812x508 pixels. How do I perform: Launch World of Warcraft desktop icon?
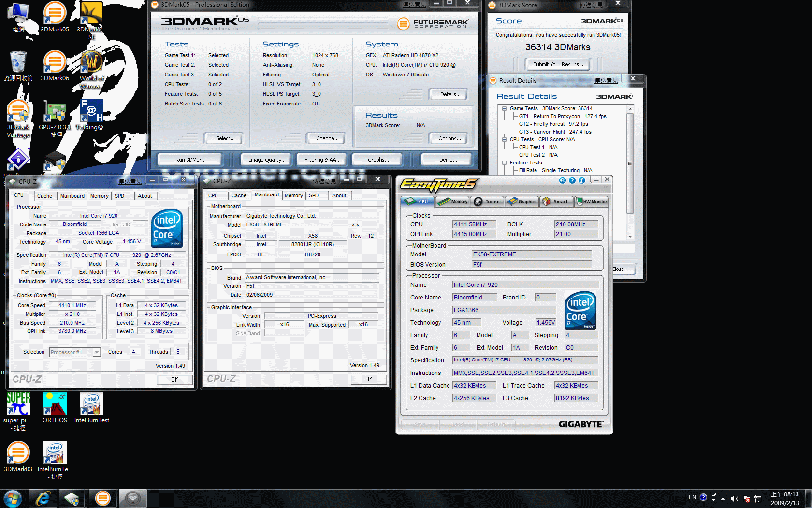(x=91, y=70)
